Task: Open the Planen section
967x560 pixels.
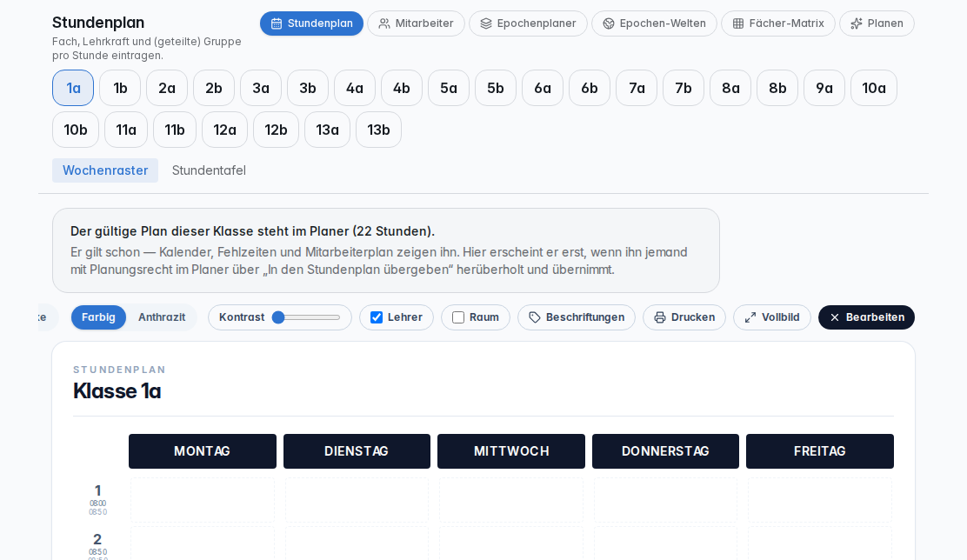Action: (877, 23)
